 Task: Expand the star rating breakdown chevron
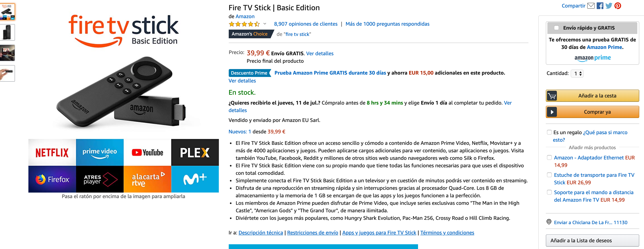tap(265, 24)
